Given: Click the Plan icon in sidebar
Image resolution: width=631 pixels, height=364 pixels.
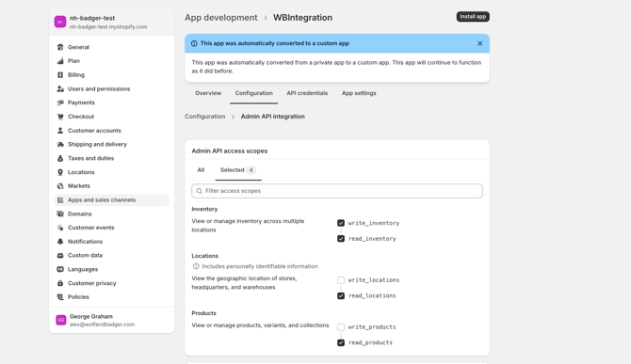Looking at the screenshot, I should click(60, 61).
